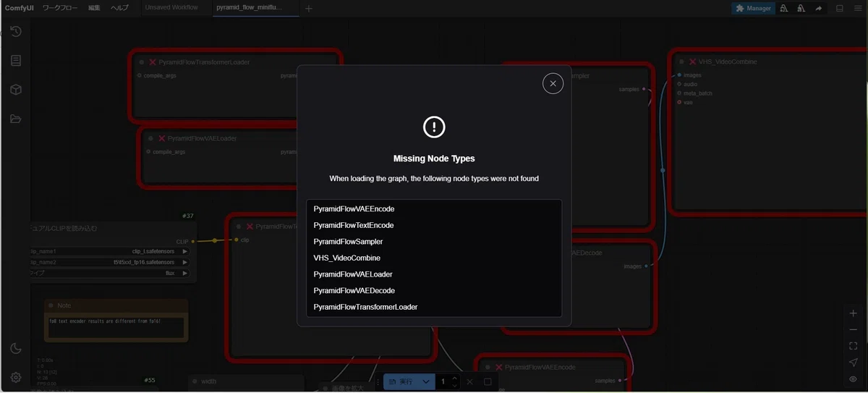This screenshot has height=393, width=868.
Task: Switch to Unsaved Workflow tab
Action: point(171,8)
